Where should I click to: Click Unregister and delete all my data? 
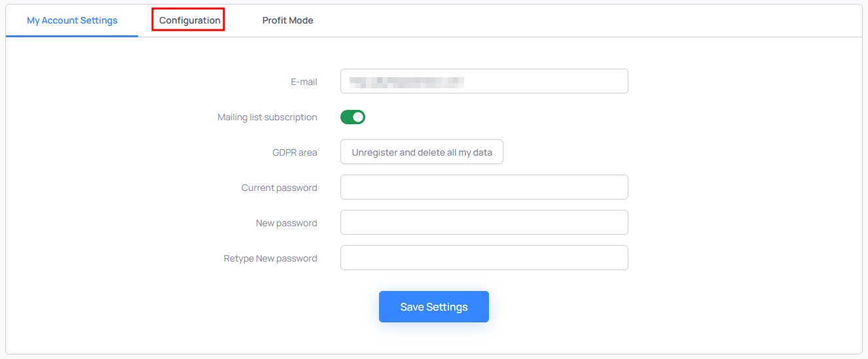[x=422, y=152]
